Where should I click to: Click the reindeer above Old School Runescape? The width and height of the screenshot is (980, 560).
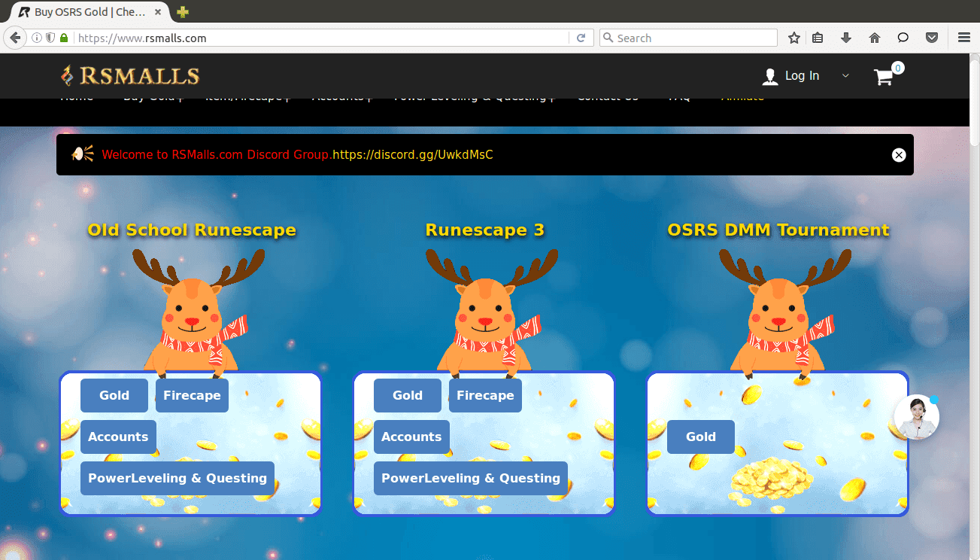coord(197,312)
